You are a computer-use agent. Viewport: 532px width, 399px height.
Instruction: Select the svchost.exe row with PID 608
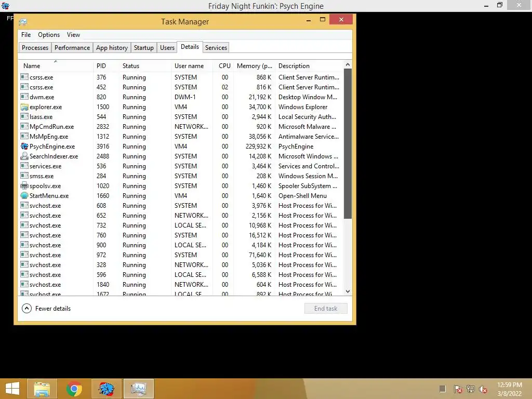(x=181, y=206)
